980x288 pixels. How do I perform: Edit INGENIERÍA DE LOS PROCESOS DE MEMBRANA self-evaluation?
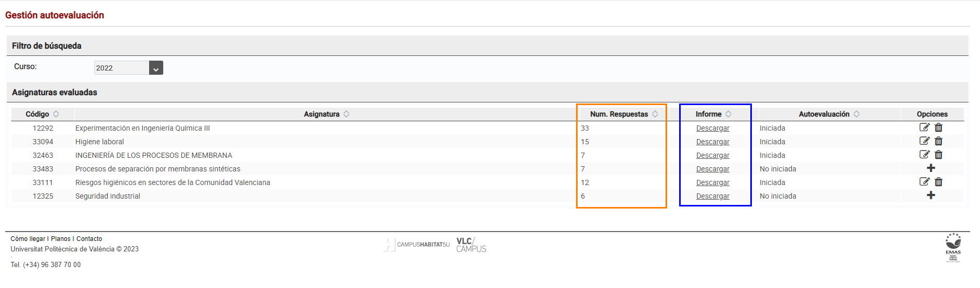(x=925, y=154)
